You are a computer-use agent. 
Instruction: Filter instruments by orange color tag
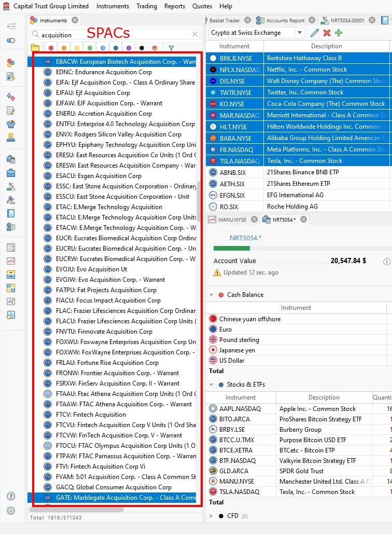[64, 48]
